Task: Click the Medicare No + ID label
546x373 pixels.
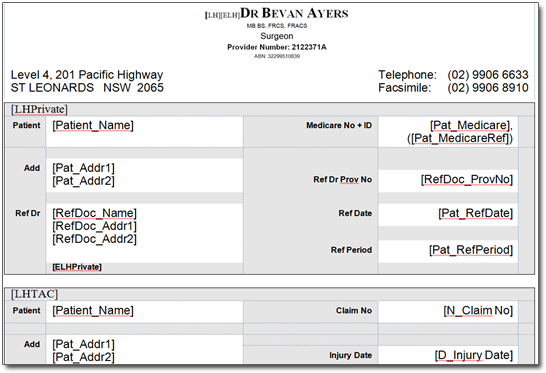Action: (339, 125)
